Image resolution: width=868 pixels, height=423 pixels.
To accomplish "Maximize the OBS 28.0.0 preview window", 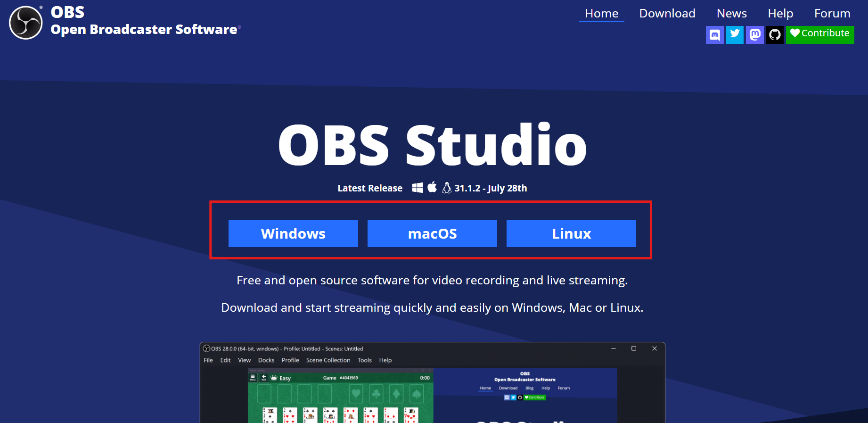I will 634,348.
